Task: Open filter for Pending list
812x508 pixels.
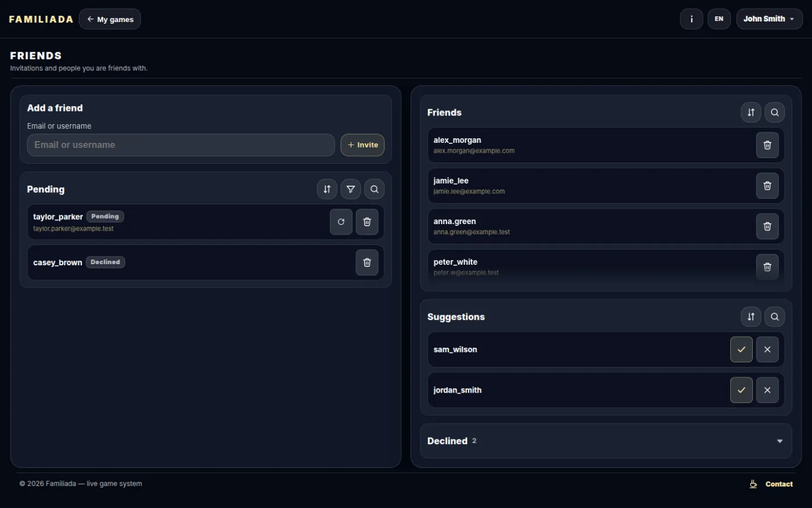Action: 351,189
